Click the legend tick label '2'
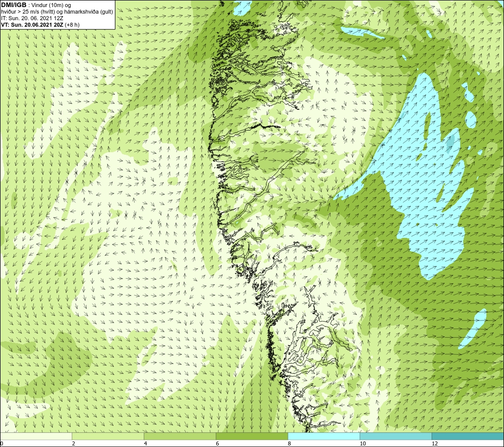 click(x=74, y=444)
